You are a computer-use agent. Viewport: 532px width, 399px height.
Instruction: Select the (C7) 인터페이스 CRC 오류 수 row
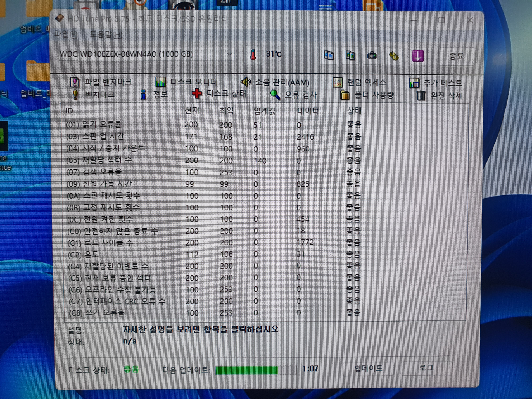[265, 301]
